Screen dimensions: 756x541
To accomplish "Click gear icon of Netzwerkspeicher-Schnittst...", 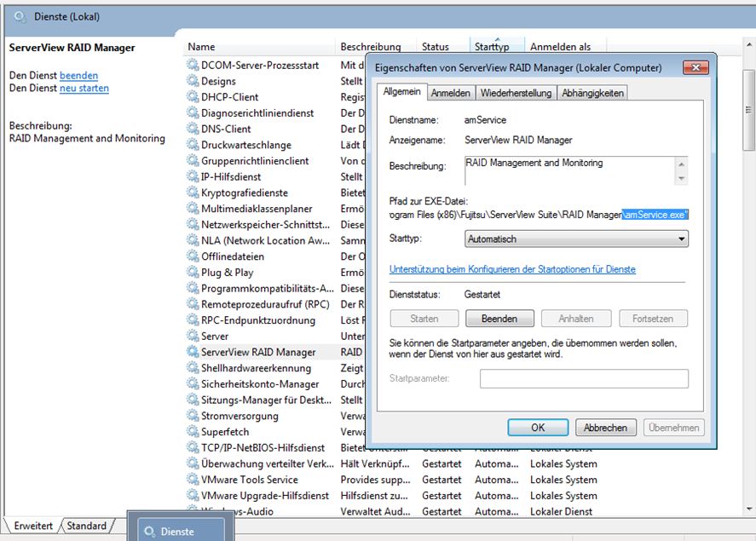I will coord(193,224).
